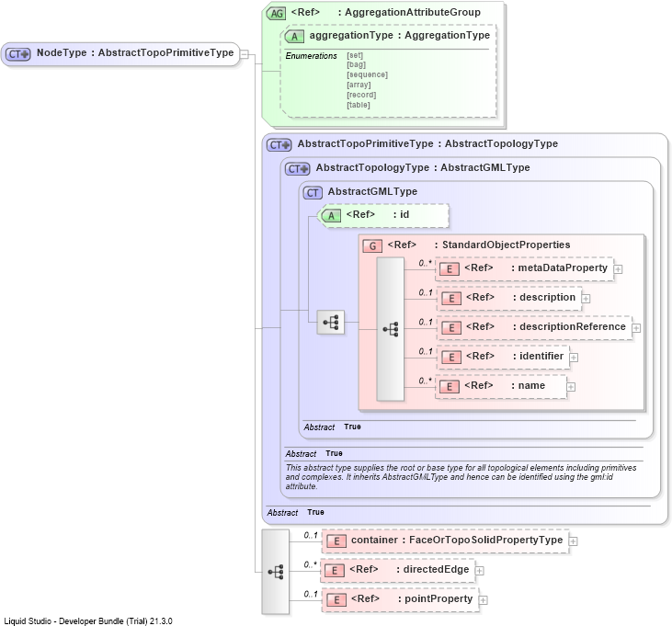The image size is (672, 626).
Task: Click the CT icon of AbstractGMLType
Action: [x=312, y=193]
